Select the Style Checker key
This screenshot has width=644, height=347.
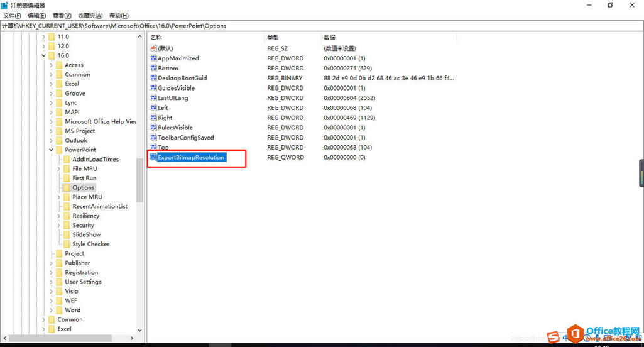point(90,244)
